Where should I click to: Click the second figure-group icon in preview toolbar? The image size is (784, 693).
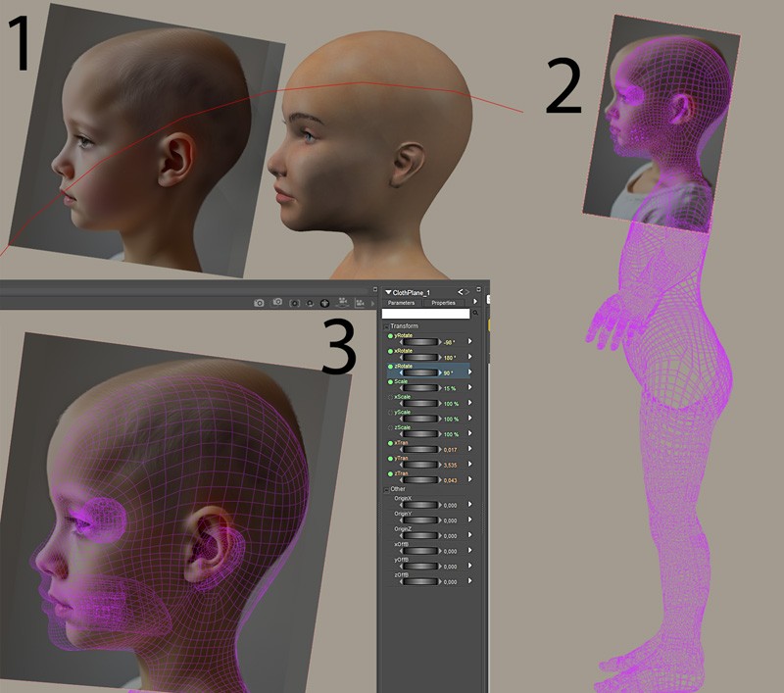360,303
